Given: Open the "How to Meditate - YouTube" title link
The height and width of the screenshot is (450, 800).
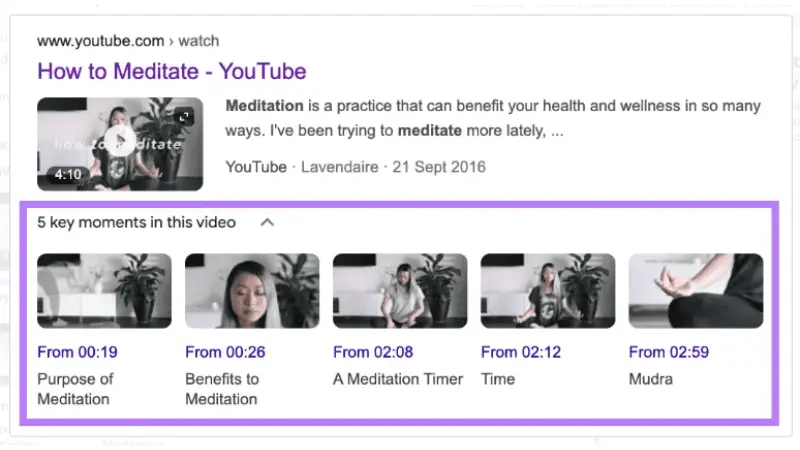Looking at the screenshot, I should pos(171,72).
